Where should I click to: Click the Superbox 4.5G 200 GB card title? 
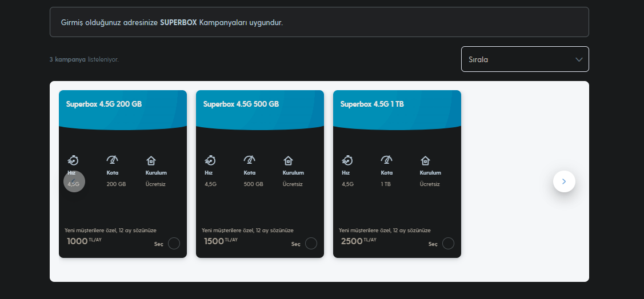click(104, 104)
